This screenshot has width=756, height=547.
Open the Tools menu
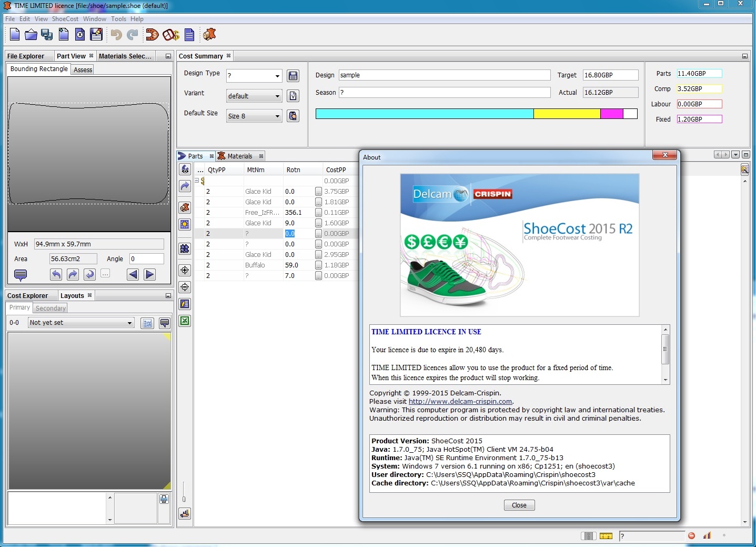coord(118,19)
